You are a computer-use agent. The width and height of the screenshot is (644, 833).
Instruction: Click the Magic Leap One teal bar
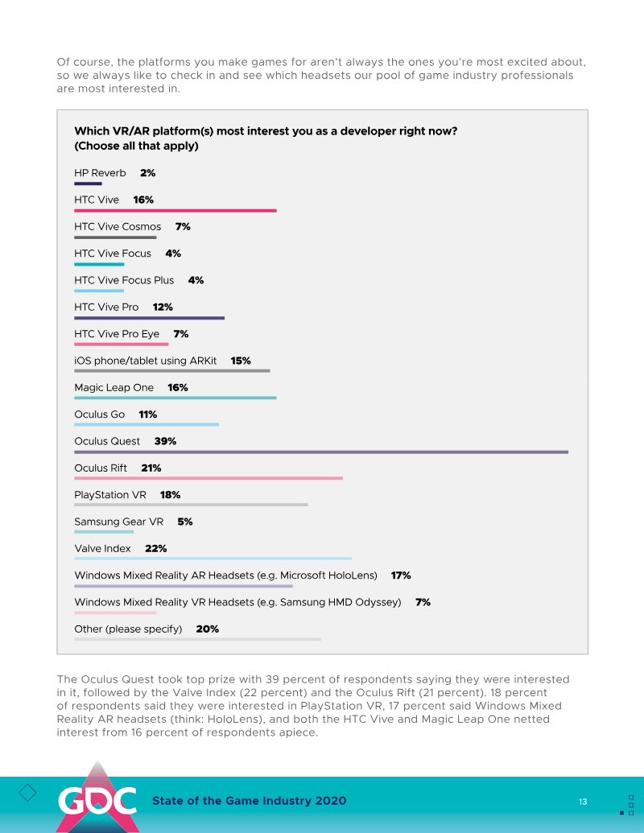click(175, 398)
